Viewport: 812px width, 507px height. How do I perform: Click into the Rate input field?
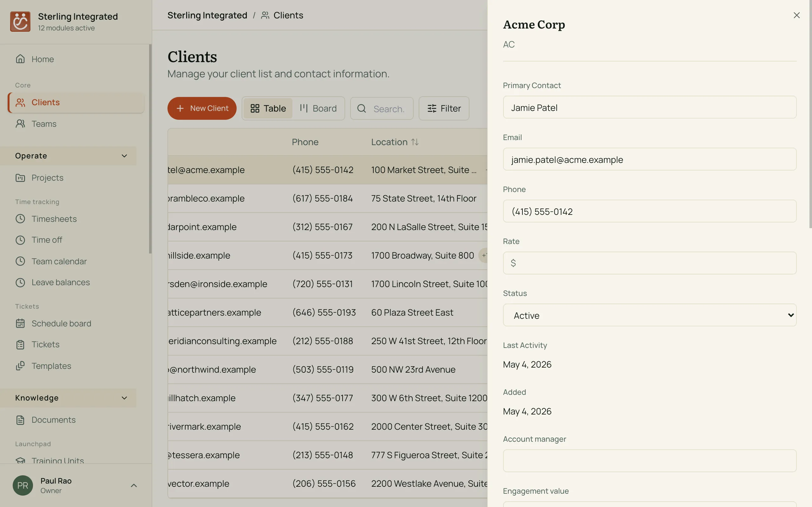(x=650, y=263)
